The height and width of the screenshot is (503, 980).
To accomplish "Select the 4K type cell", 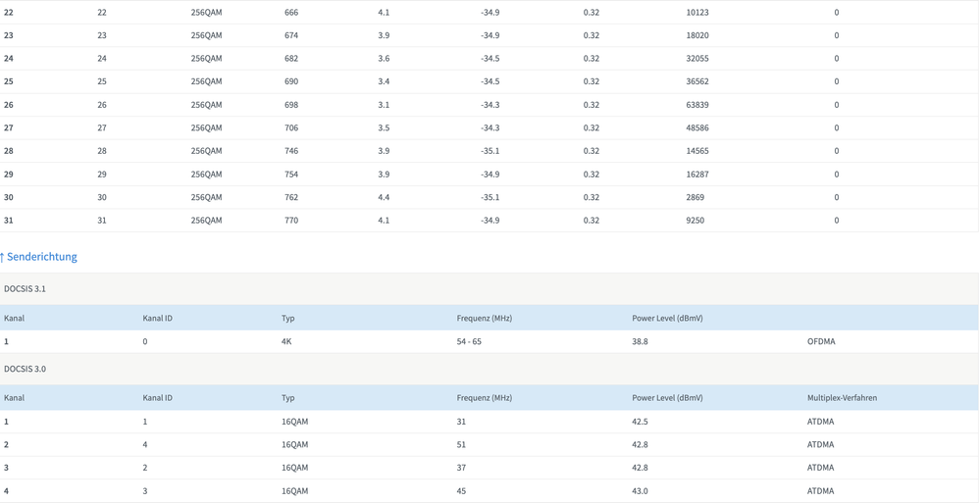I will tap(286, 342).
